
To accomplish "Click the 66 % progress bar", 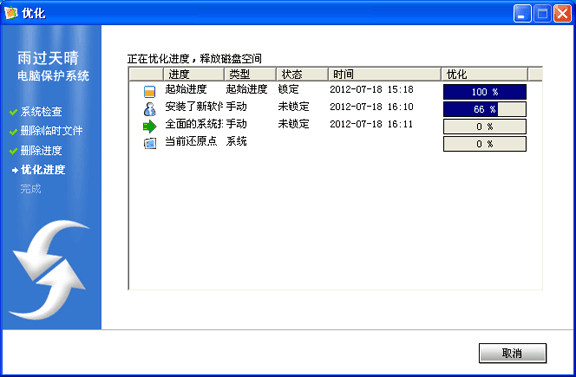I will (x=485, y=109).
